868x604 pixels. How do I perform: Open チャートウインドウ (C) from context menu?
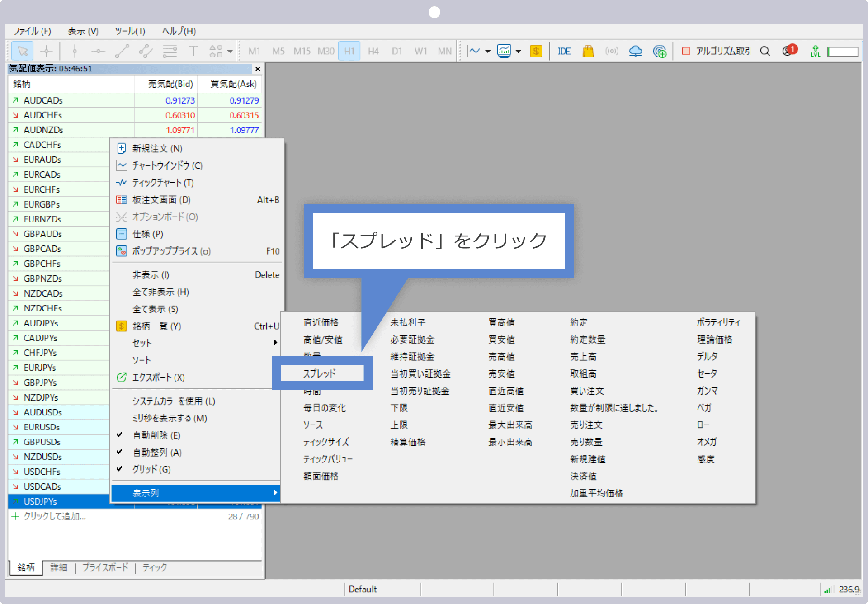(197, 165)
